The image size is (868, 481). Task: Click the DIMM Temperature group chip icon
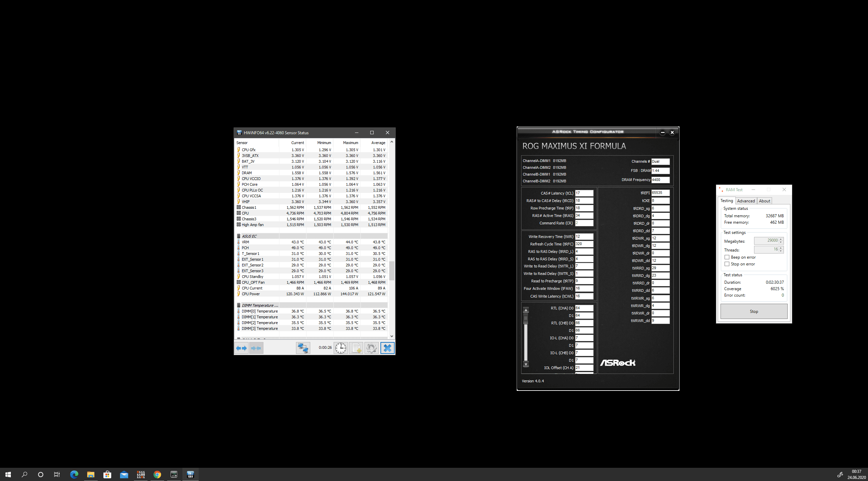point(239,305)
